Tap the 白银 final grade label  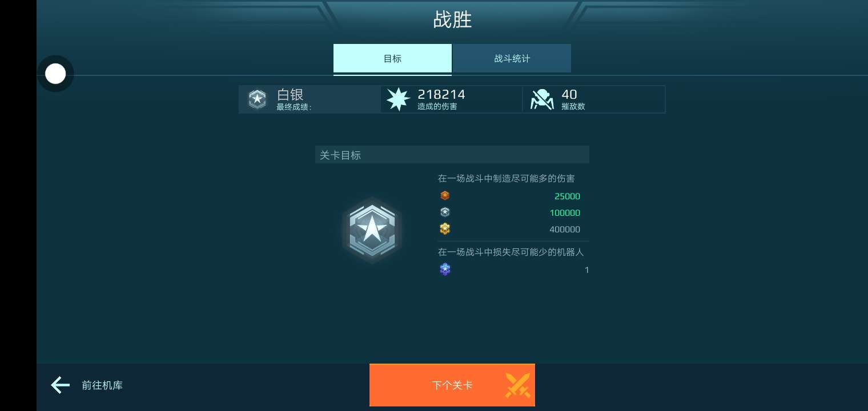click(290, 94)
